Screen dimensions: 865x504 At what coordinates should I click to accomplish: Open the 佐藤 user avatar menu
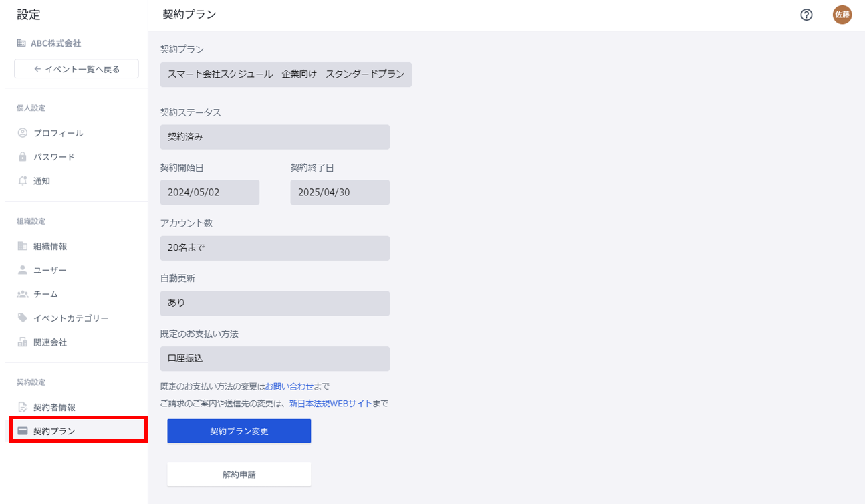842,15
